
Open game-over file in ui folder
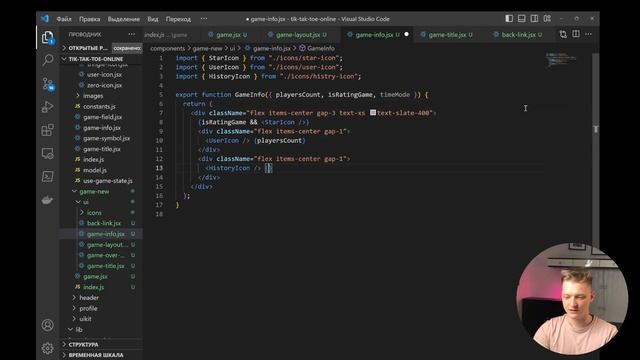coord(105,255)
